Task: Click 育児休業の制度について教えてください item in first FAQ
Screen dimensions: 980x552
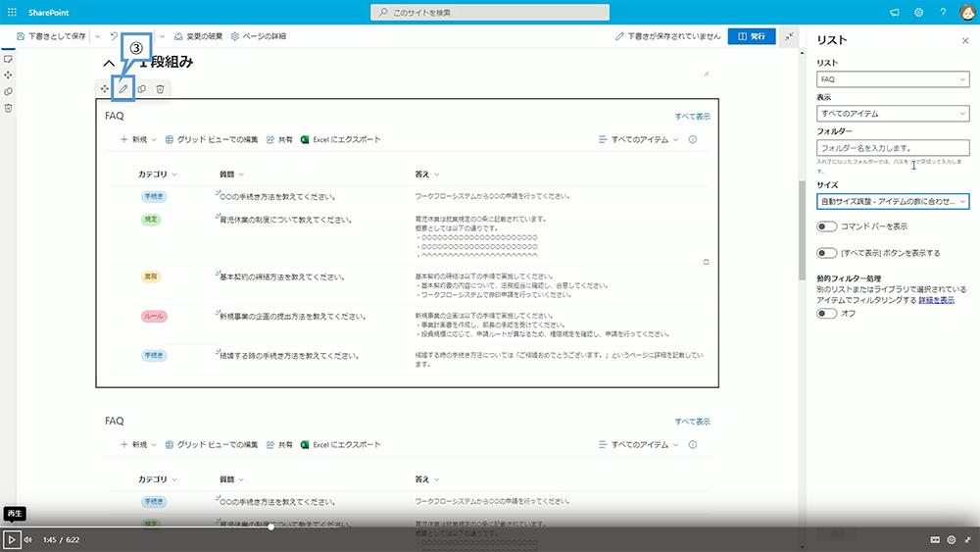Action: (x=285, y=220)
